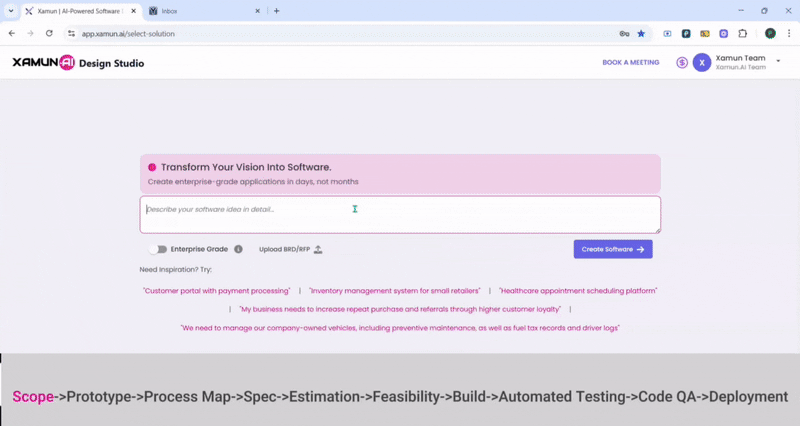Click the password key icon in address bar
The height and width of the screenshot is (426, 800).
pyautogui.click(x=624, y=34)
